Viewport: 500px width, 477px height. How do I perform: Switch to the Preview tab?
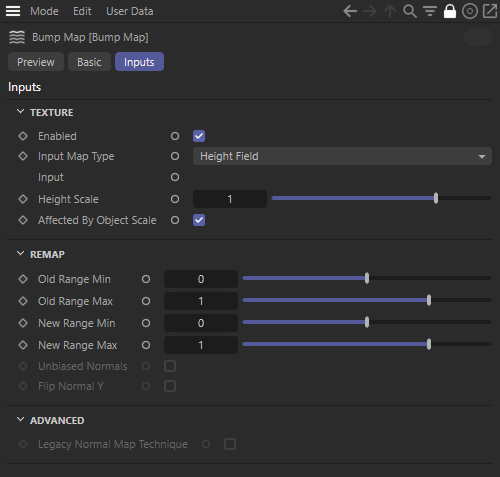[x=36, y=62]
